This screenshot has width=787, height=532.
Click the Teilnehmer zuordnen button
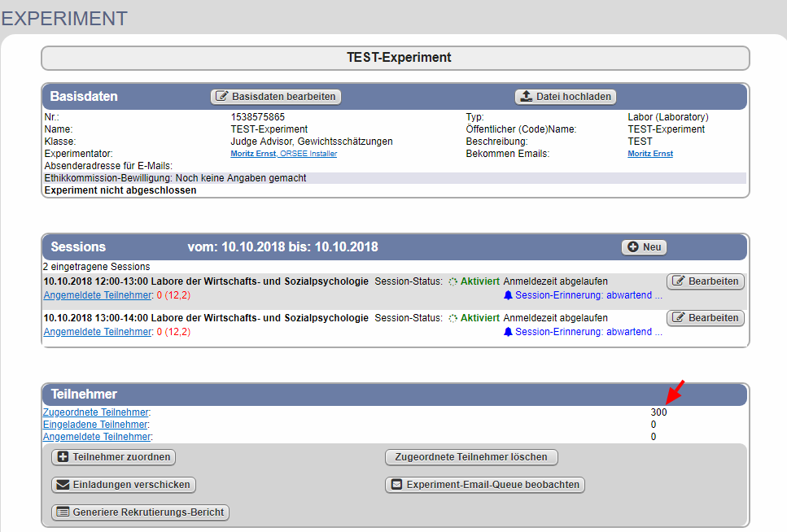pyautogui.click(x=113, y=456)
